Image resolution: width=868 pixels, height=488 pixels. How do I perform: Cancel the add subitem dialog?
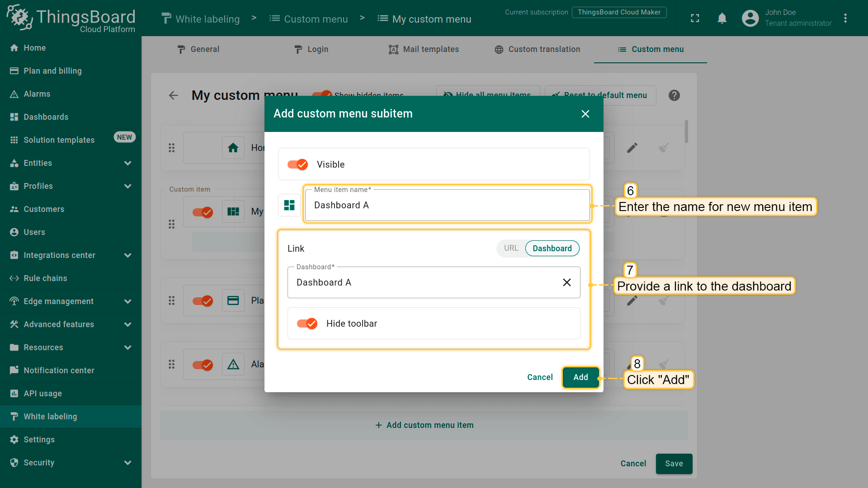tap(540, 377)
